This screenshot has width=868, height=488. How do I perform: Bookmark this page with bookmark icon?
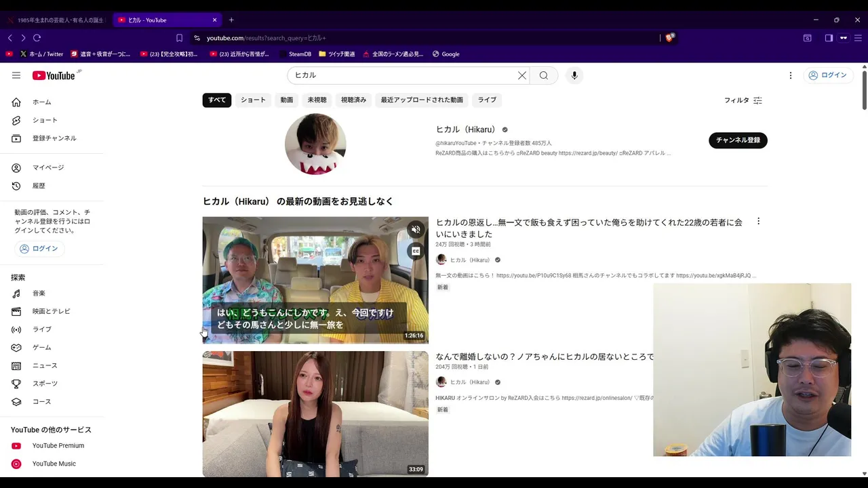tap(179, 38)
